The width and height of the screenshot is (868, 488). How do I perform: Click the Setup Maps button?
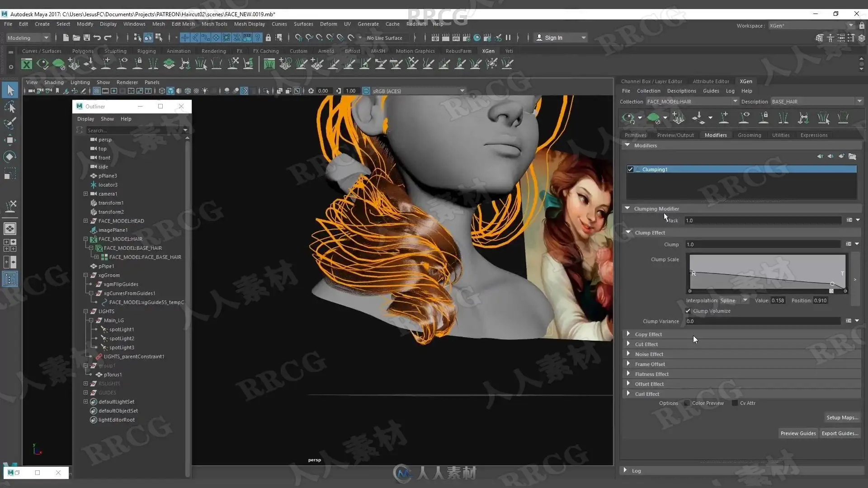pos(842,418)
